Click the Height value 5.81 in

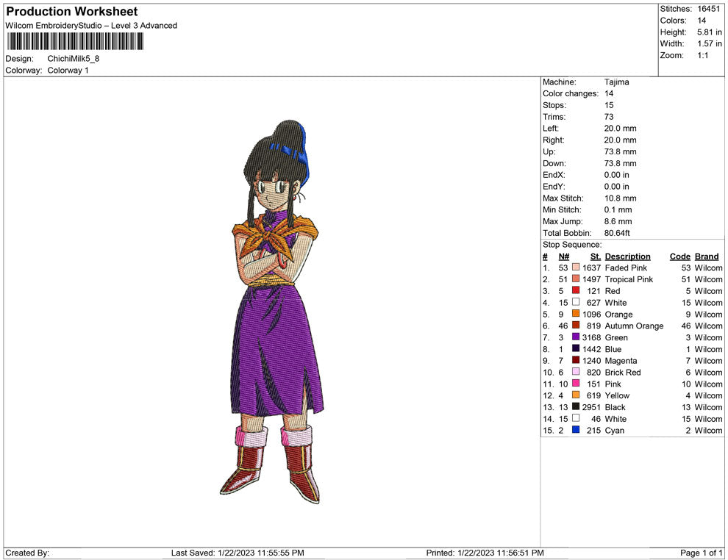pos(710,32)
